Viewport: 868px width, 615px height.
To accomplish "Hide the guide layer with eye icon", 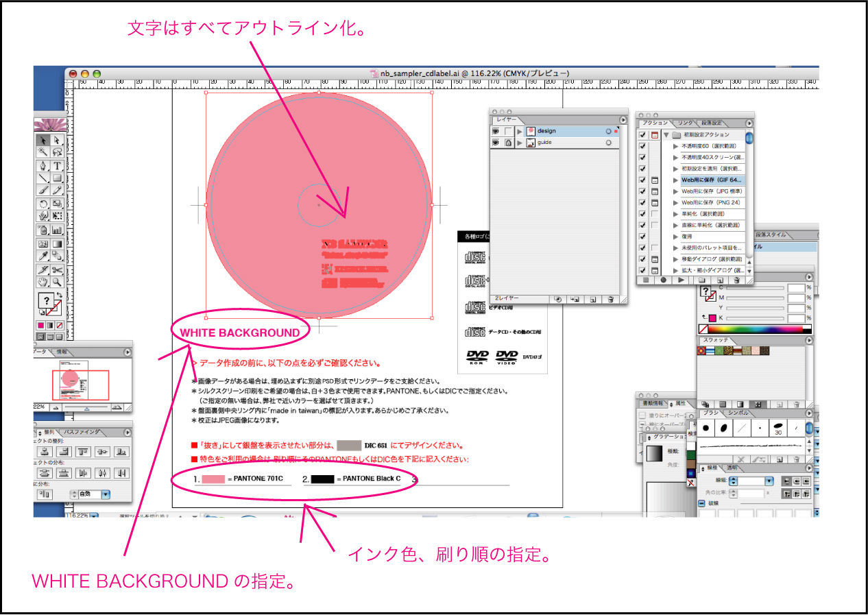I will click(496, 143).
